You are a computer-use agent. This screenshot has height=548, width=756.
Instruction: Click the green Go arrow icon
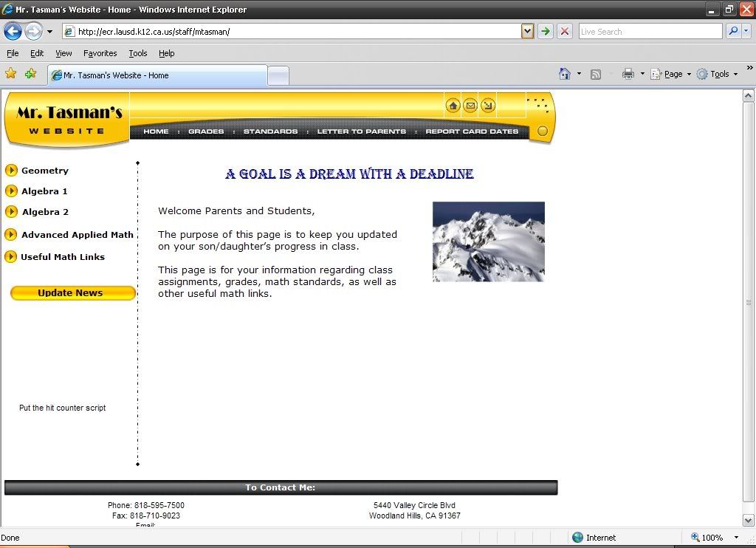click(x=545, y=31)
